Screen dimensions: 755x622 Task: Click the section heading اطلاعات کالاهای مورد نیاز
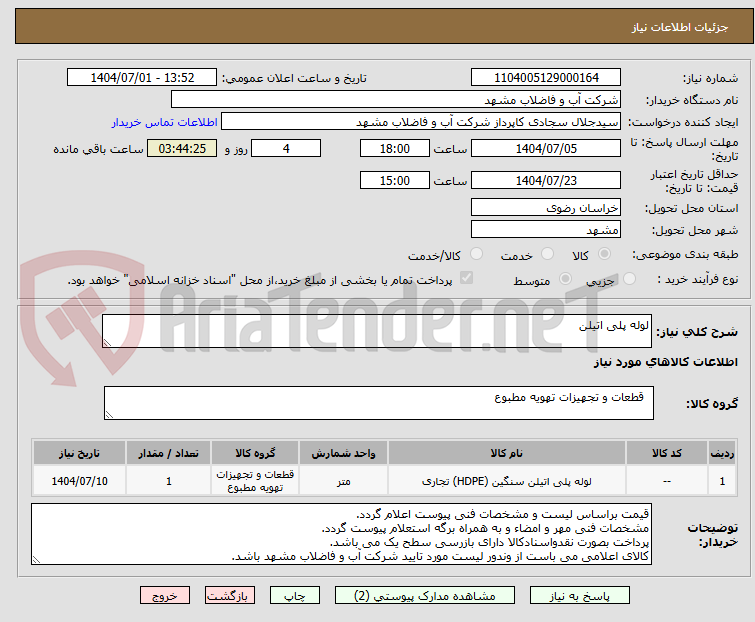coord(665,362)
